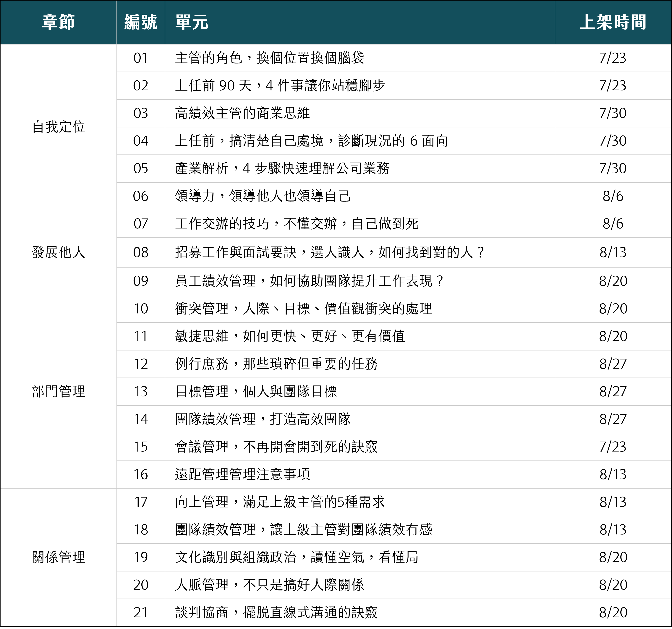Image resolution: width=672 pixels, height=629 pixels.
Task: Click unit 上任前，搞清楚自己處境
Action: 250,141
